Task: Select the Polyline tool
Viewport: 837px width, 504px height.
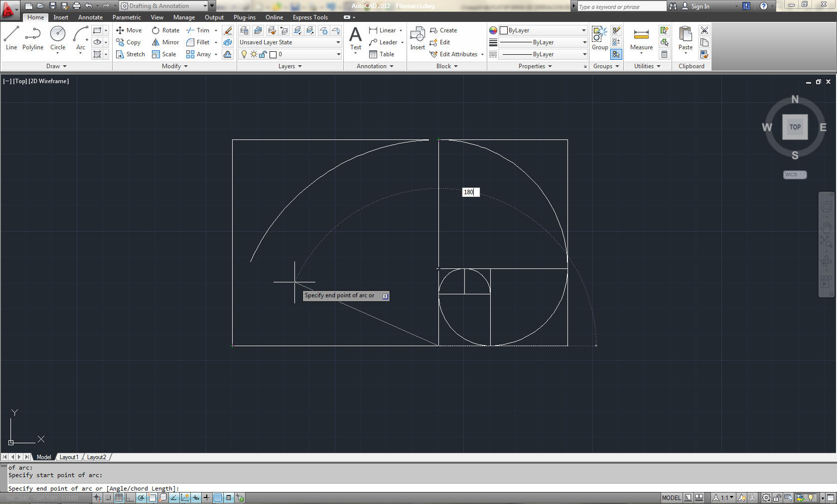Action: (x=33, y=38)
